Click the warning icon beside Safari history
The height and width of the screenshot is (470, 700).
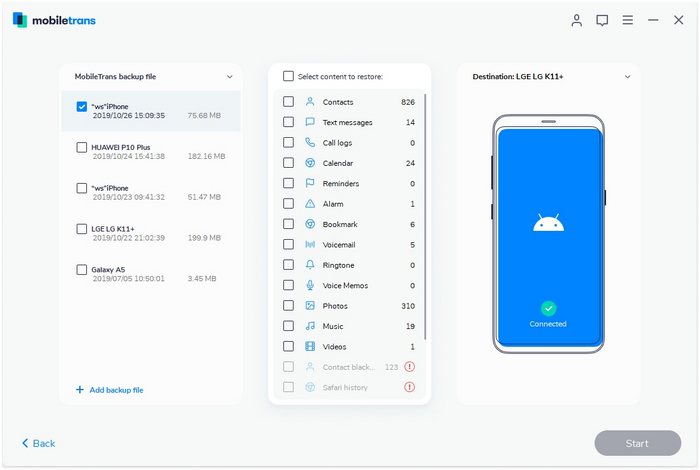point(409,387)
